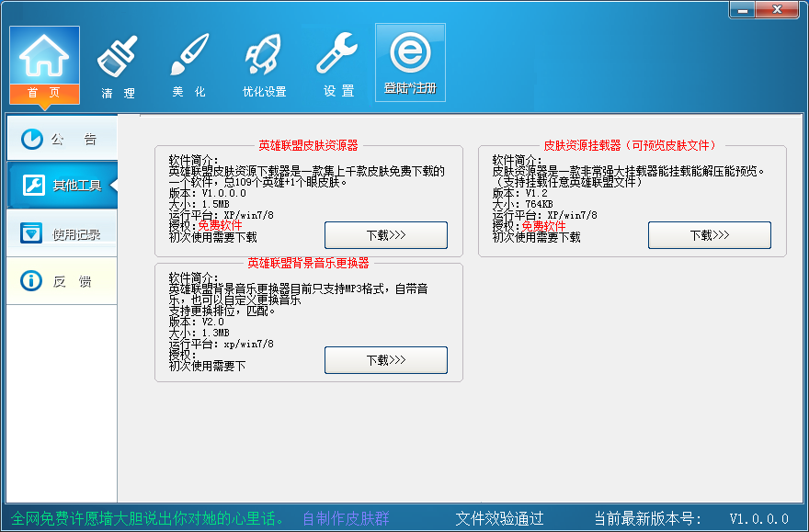Click the 版本: V1.0.0.0 line in first card
Image resolution: width=809 pixels, height=532 pixels.
point(208,193)
